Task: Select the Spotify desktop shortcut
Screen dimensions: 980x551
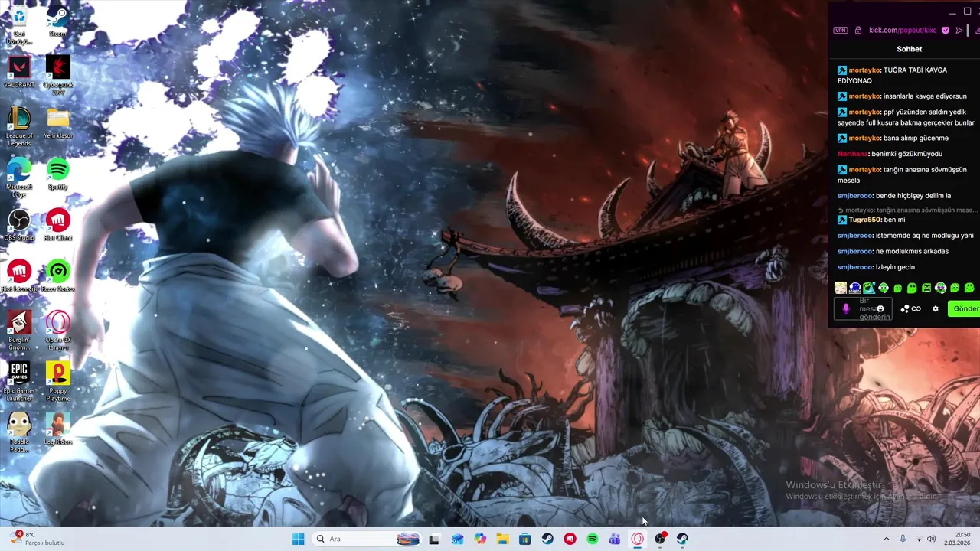Action: point(58,174)
